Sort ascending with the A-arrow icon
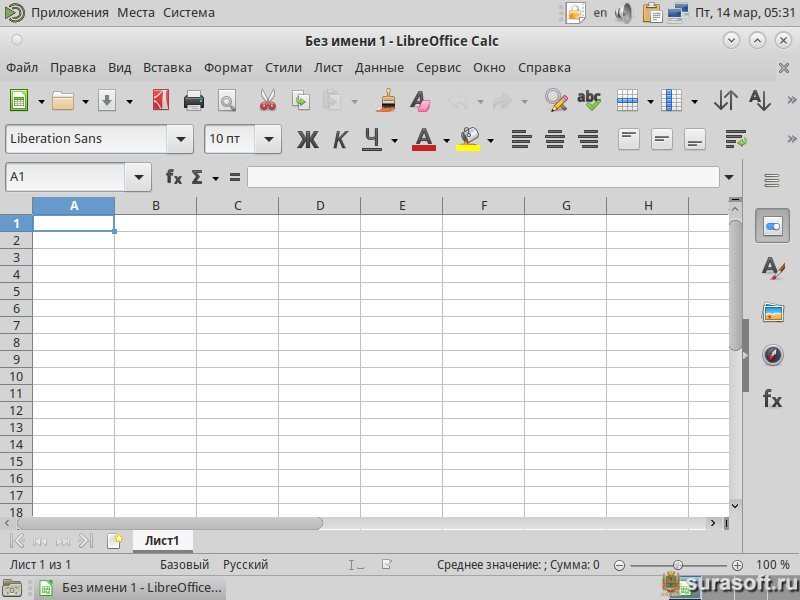The image size is (800, 600). (x=760, y=101)
